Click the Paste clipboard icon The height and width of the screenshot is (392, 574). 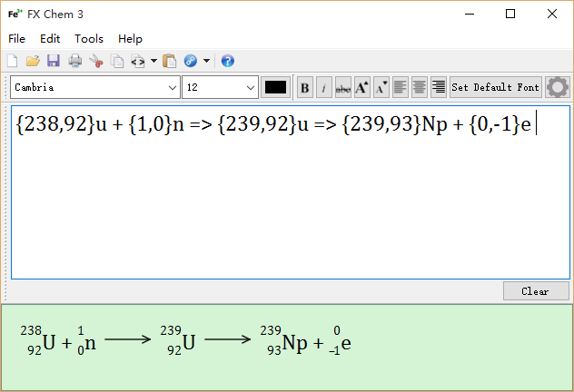click(x=169, y=61)
